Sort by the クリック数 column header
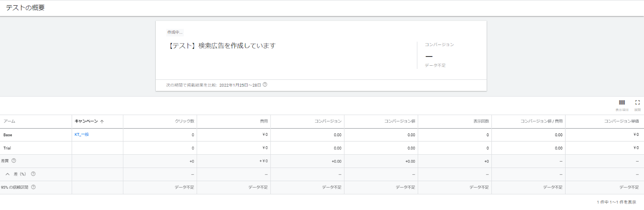This screenshot has height=210, width=644. 184,121
